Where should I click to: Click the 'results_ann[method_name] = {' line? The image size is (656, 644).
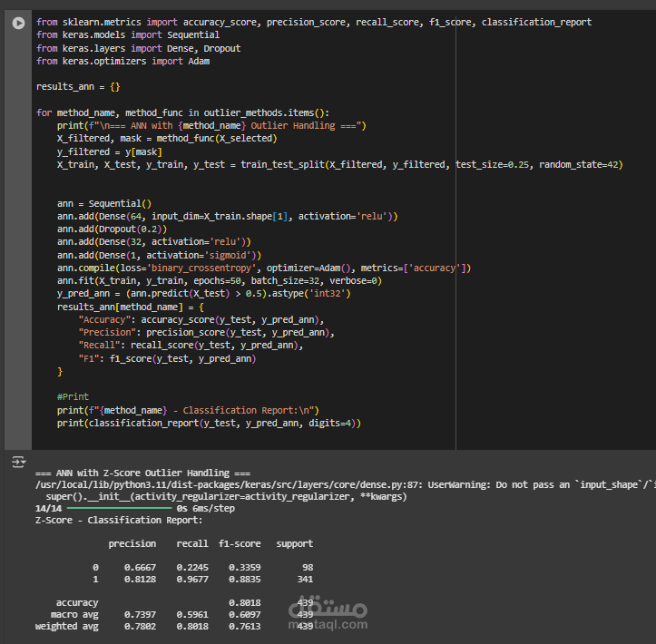(131, 307)
